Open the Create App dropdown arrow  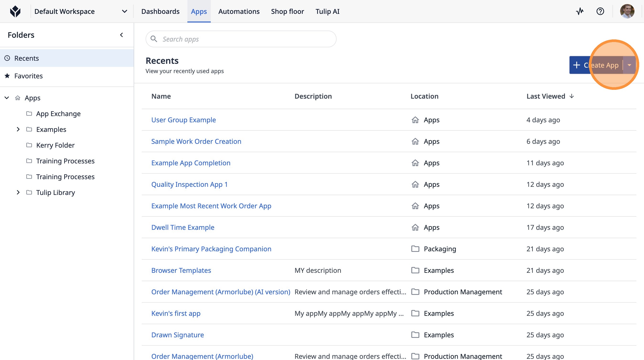629,65
